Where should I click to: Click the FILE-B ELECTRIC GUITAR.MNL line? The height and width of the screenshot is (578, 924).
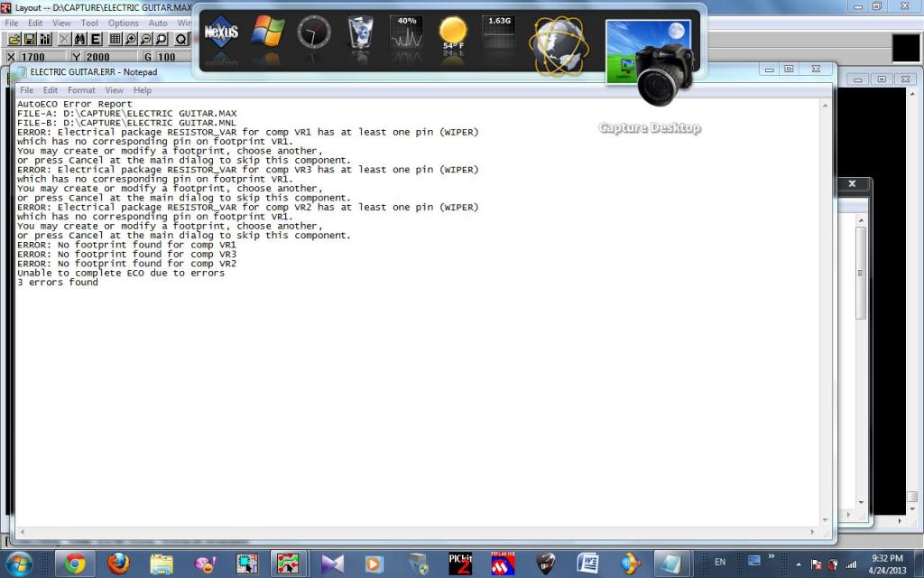(126, 123)
